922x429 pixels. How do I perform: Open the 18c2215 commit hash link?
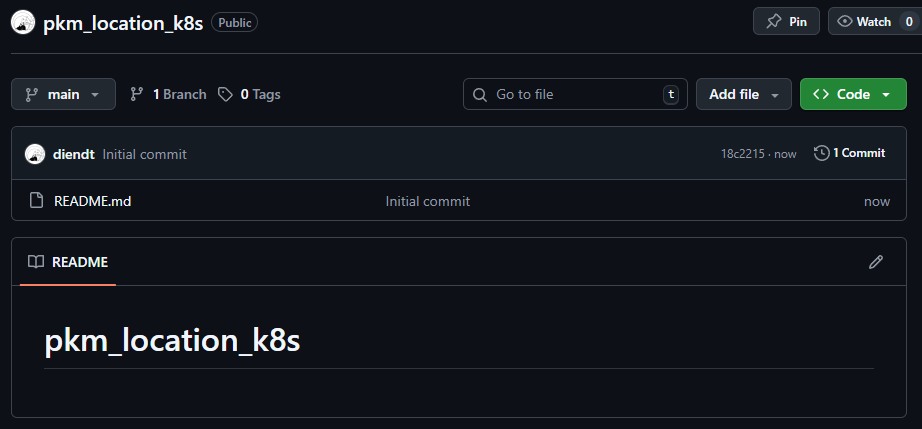pyautogui.click(x=742, y=154)
